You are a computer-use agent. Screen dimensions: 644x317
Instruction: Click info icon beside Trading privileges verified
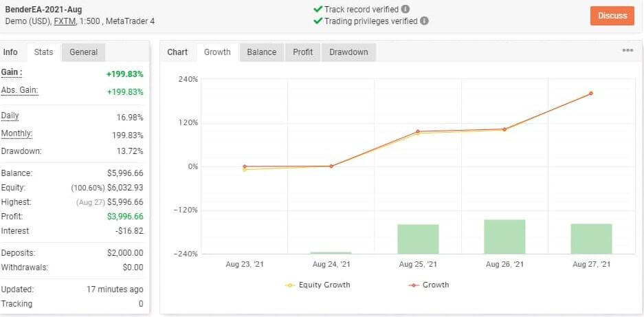coord(424,21)
